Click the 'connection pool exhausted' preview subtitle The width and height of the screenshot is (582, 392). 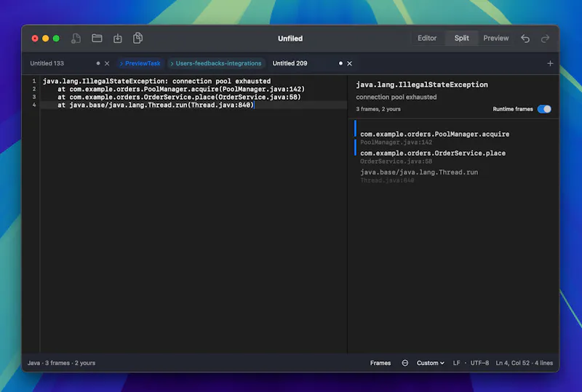point(396,97)
